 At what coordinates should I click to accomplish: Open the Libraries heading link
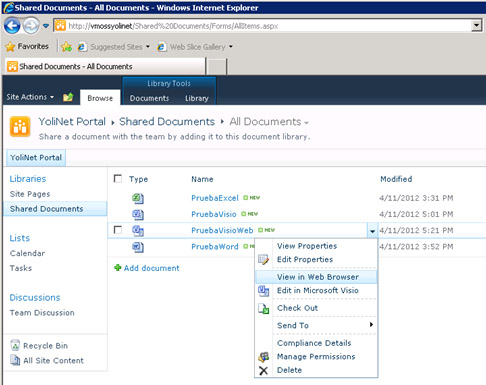click(28, 179)
